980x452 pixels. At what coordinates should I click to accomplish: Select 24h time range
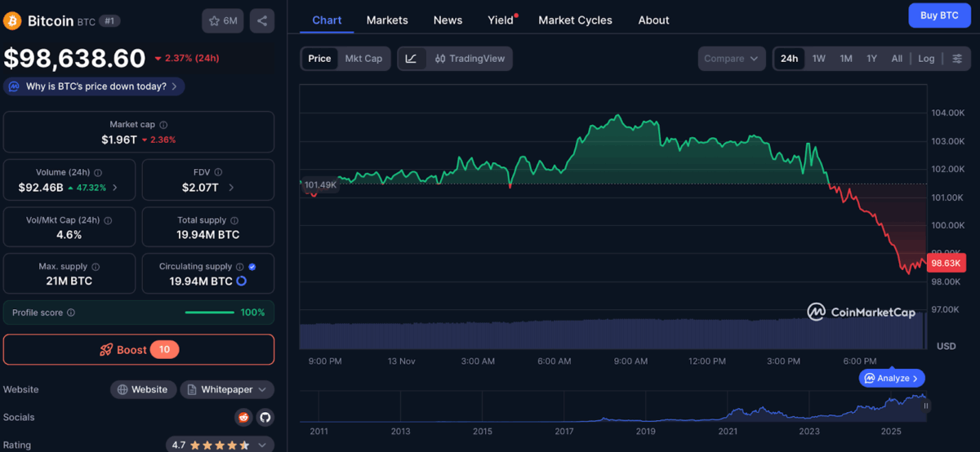point(789,59)
